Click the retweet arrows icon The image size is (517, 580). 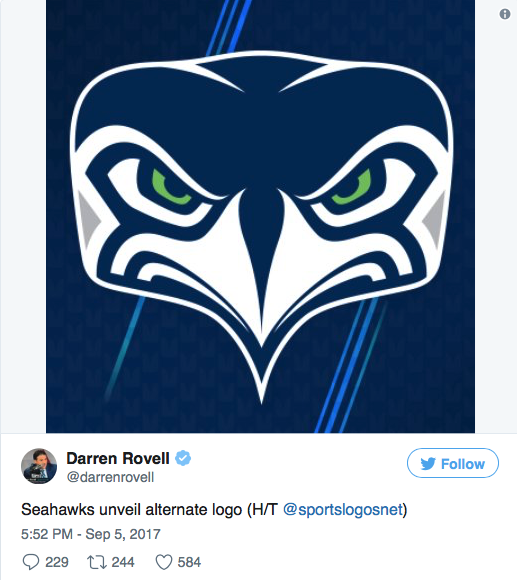[97, 562]
